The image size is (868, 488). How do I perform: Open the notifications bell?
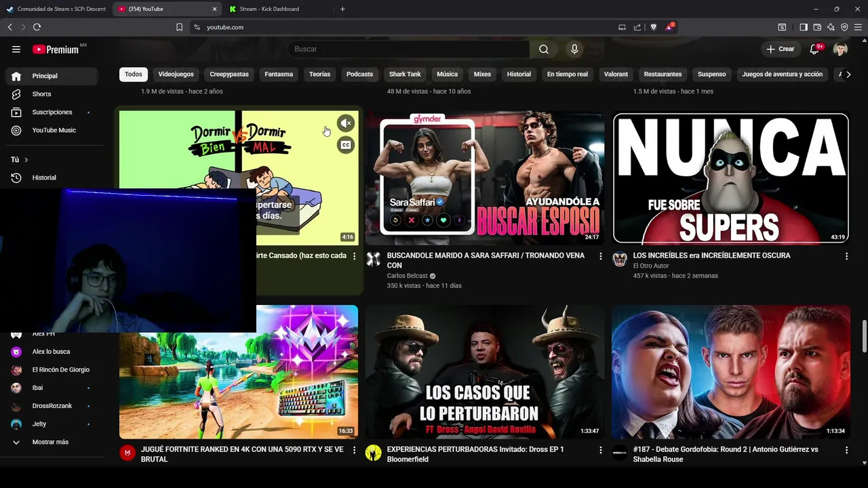(x=815, y=49)
